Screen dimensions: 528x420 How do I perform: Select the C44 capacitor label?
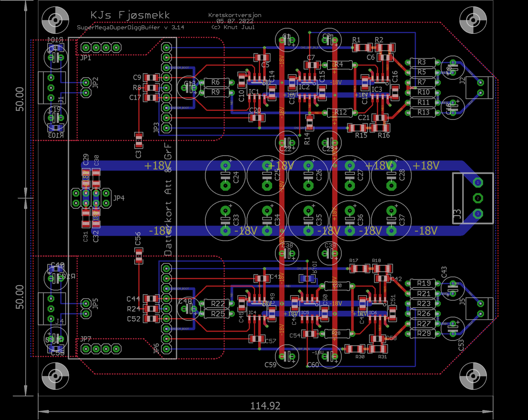click(133, 299)
